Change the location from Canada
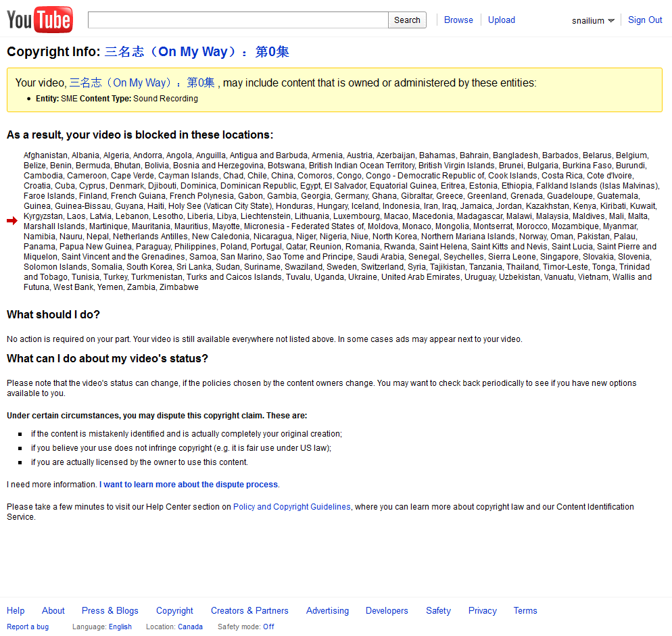This screenshot has width=672, height=636. pyautogui.click(x=190, y=627)
